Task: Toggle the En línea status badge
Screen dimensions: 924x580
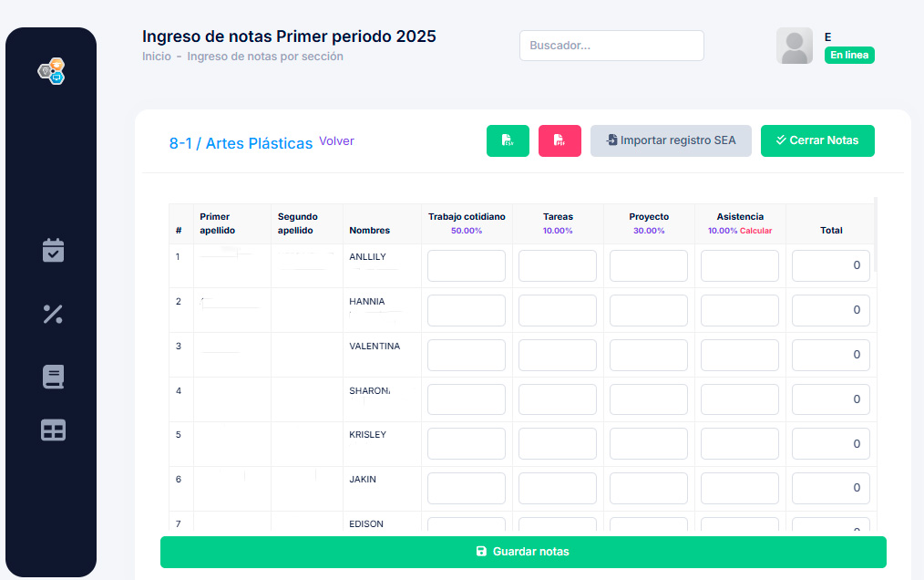Action: click(x=848, y=55)
